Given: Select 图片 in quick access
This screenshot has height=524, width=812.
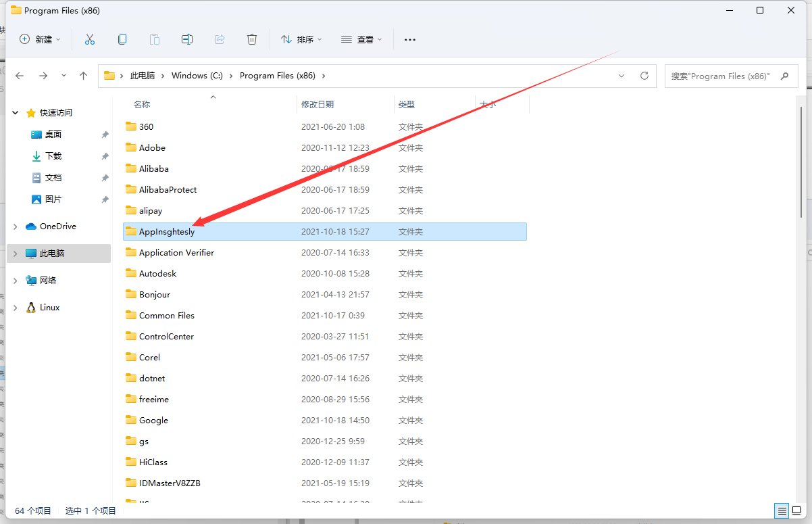Looking at the screenshot, I should [x=53, y=199].
